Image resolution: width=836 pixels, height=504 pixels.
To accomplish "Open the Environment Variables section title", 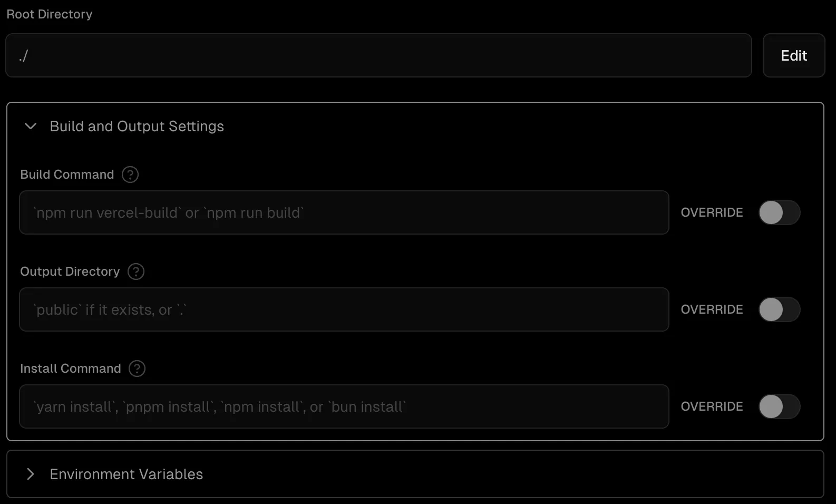I will 127,474.
